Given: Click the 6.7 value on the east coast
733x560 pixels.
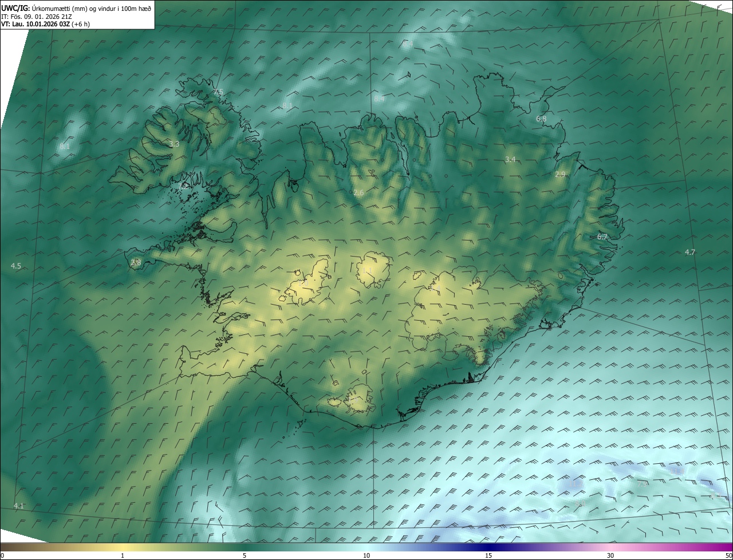Looking at the screenshot, I should pyautogui.click(x=602, y=236).
